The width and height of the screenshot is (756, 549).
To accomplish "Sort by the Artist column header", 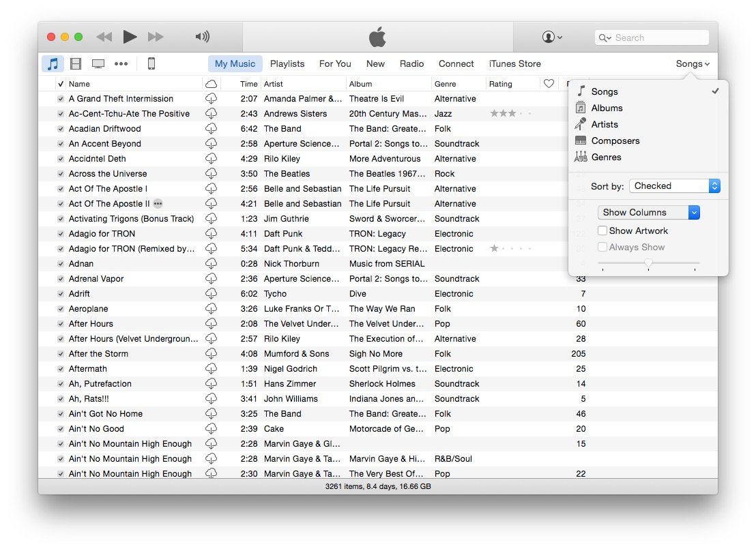I will pos(303,84).
